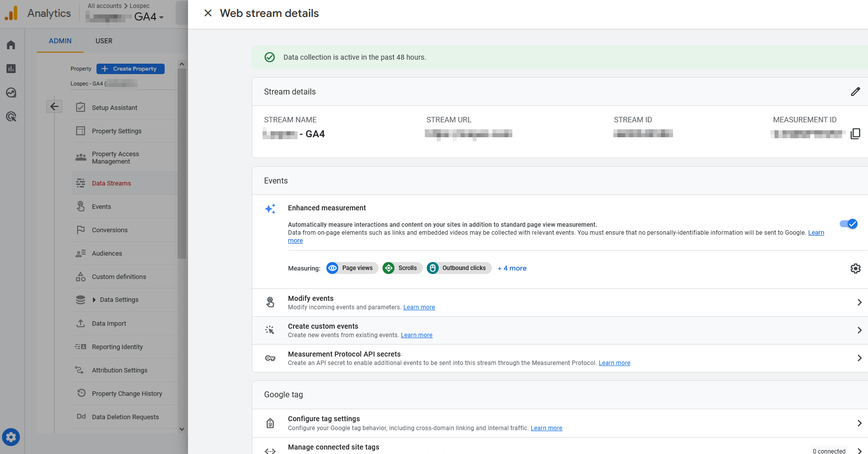
Task: Click the Enhanced measurement sparkle icon
Action: 270,209
